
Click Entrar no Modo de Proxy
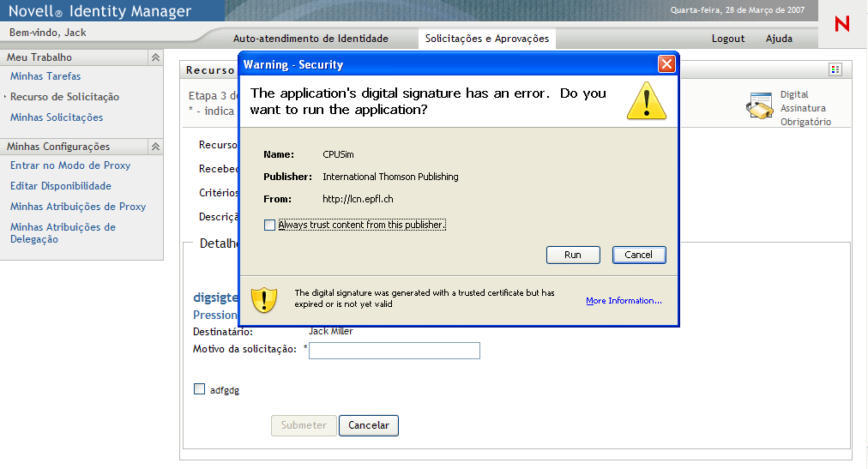[70, 165]
